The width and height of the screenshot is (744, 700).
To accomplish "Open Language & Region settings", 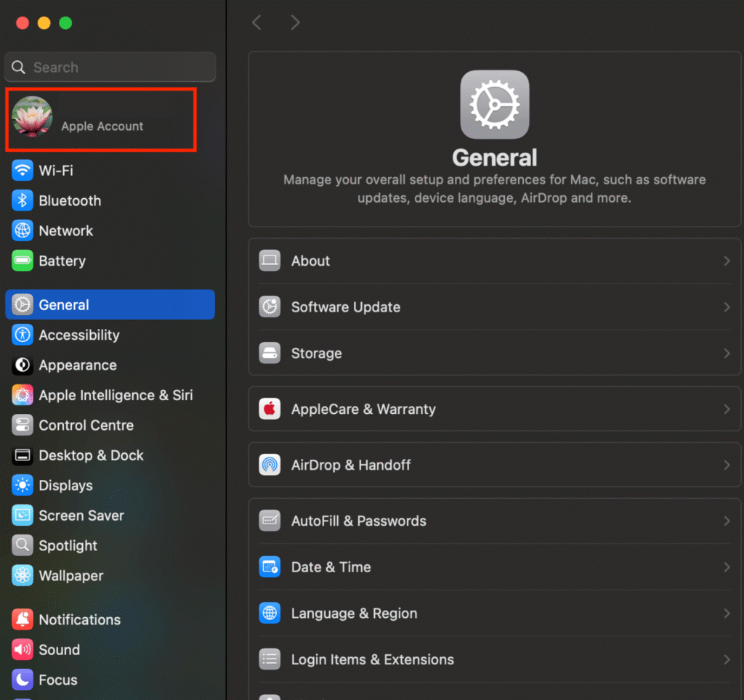I will pos(494,613).
